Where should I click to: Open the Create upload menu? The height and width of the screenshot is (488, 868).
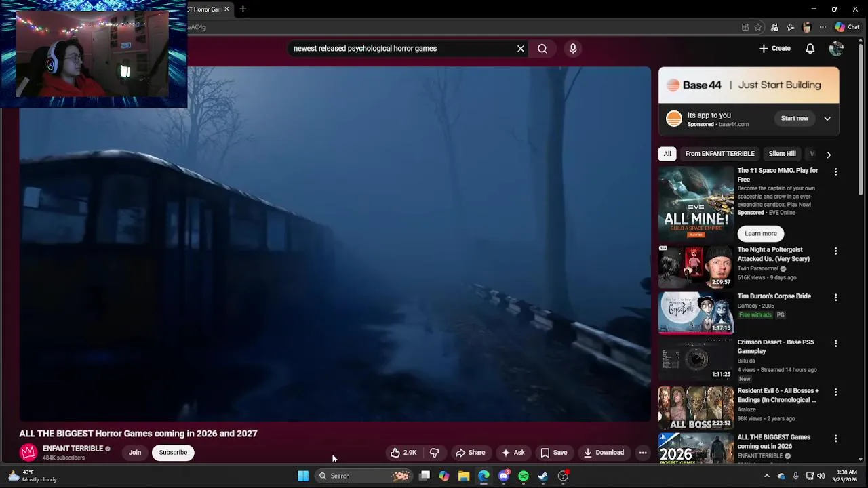point(774,49)
